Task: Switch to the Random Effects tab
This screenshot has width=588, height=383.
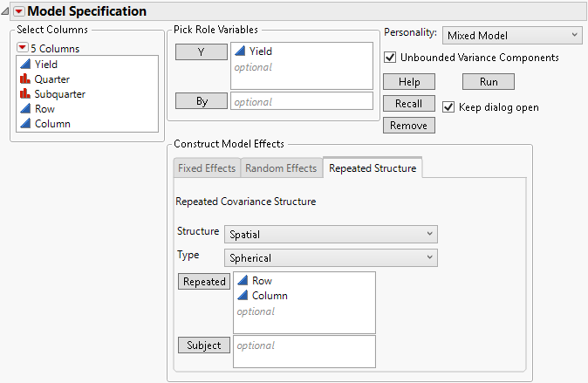Action: click(x=280, y=168)
